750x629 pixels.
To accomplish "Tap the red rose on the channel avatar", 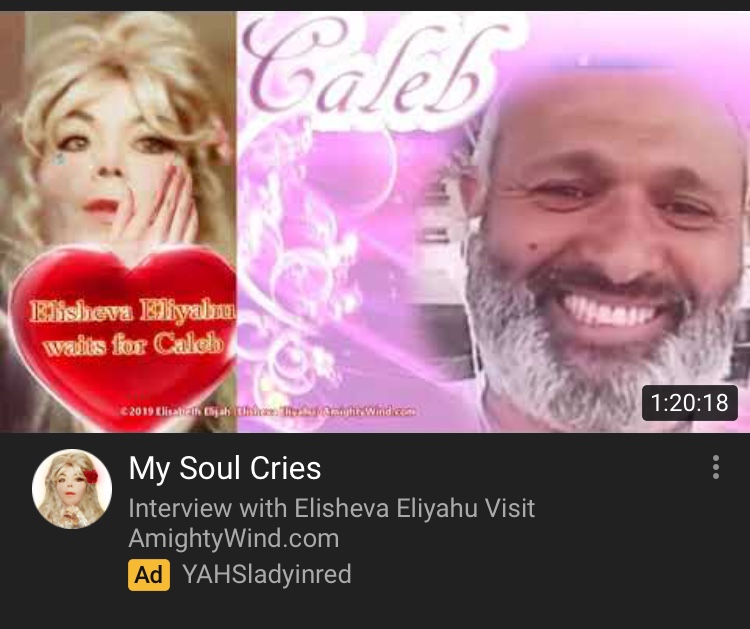I will pyautogui.click(x=90, y=476).
